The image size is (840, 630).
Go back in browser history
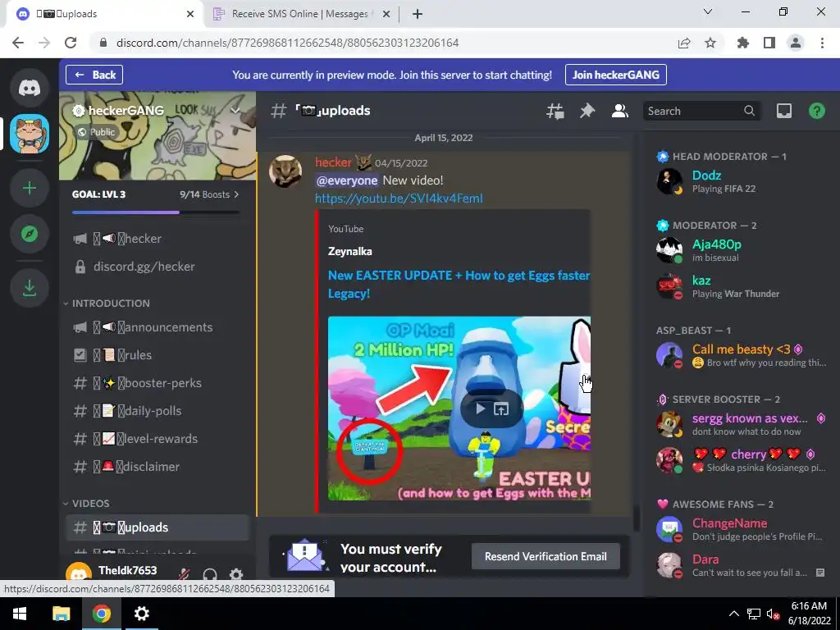tap(18, 43)
